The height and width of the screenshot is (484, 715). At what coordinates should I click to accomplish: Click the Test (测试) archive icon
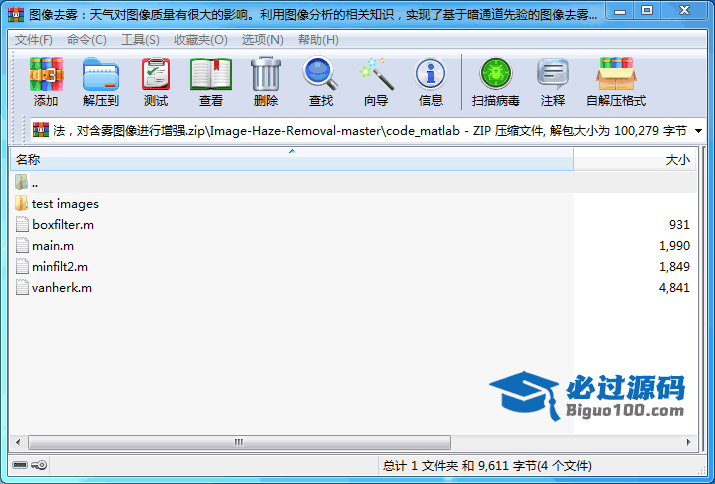click(156, 74)
